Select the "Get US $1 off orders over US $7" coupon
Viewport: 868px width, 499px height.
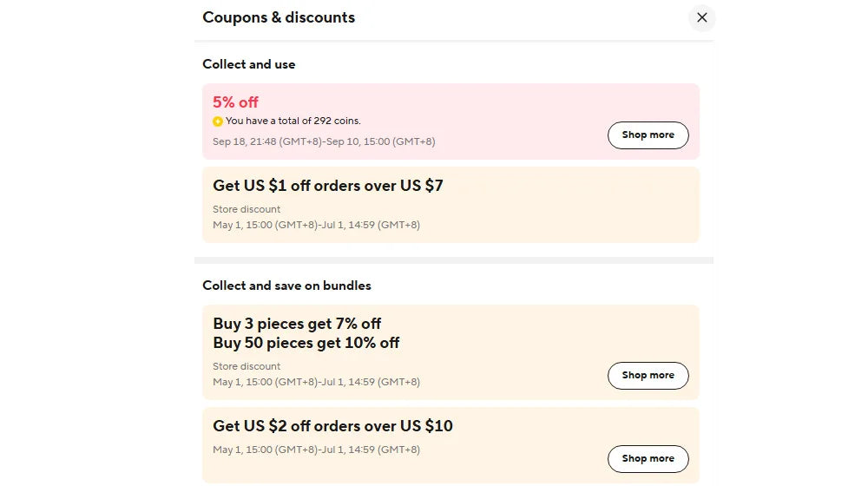[x=328, y=185]
